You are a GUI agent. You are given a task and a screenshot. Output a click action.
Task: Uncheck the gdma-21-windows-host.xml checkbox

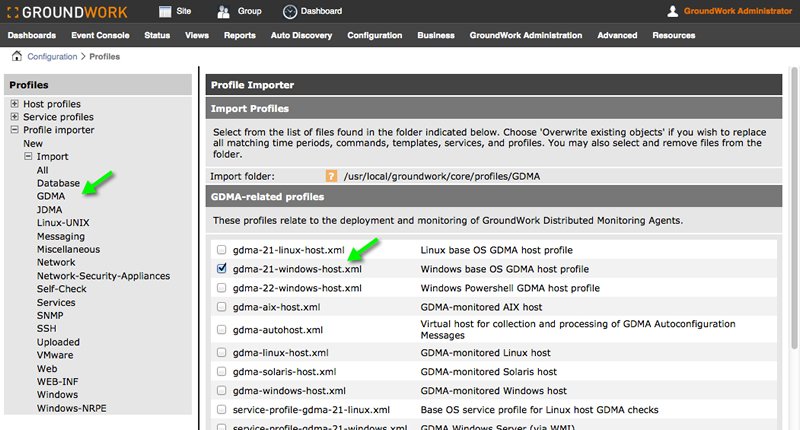[x=221, y=268]
